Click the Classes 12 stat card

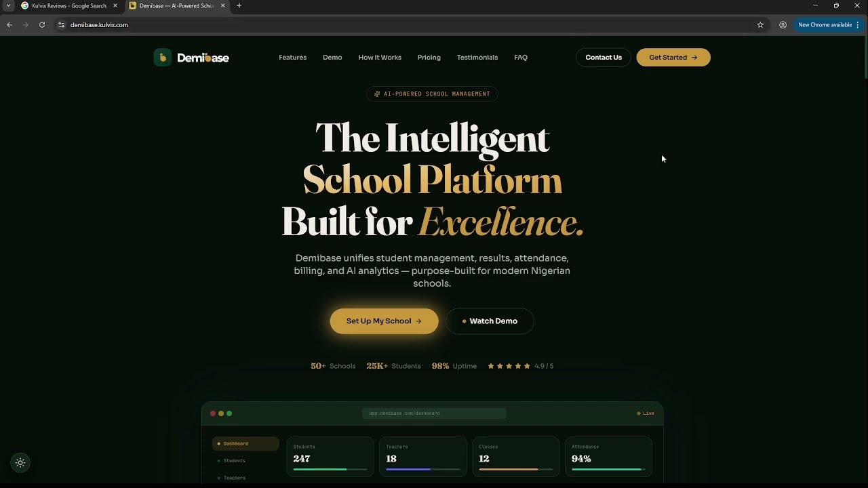coord(515,457)
